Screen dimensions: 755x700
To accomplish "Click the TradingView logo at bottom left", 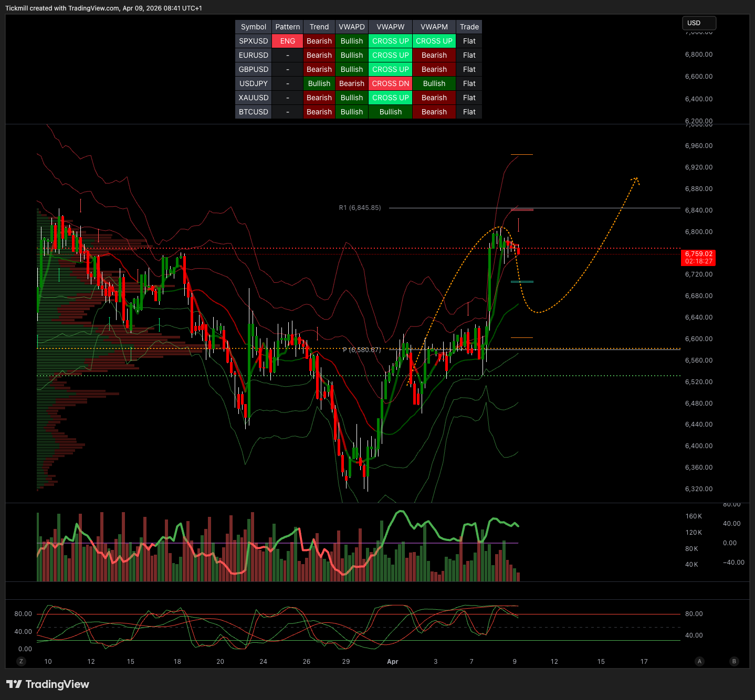I will tap(48, 684).
